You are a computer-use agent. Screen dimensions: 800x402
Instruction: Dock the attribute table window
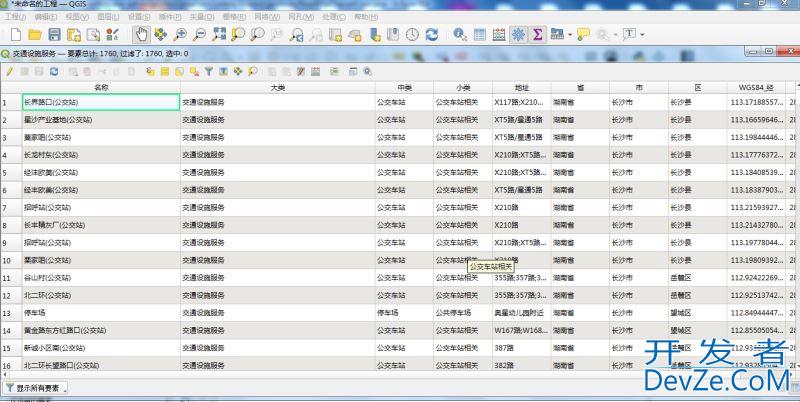[x=353, y=71]
